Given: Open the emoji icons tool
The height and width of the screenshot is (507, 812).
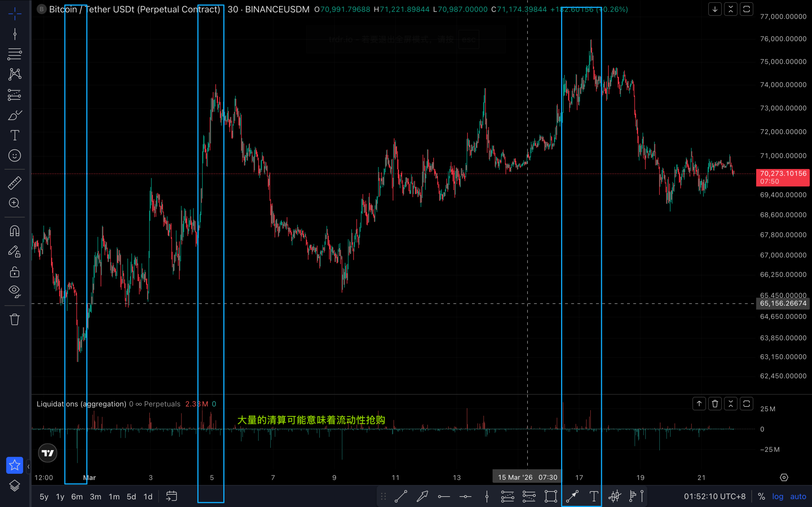Looking at the screenshot, I should pos(14,156).
